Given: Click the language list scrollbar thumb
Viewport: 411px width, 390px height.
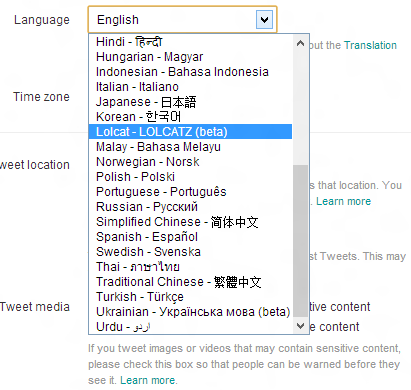Looking at the screenshot, I should [300, 241].
